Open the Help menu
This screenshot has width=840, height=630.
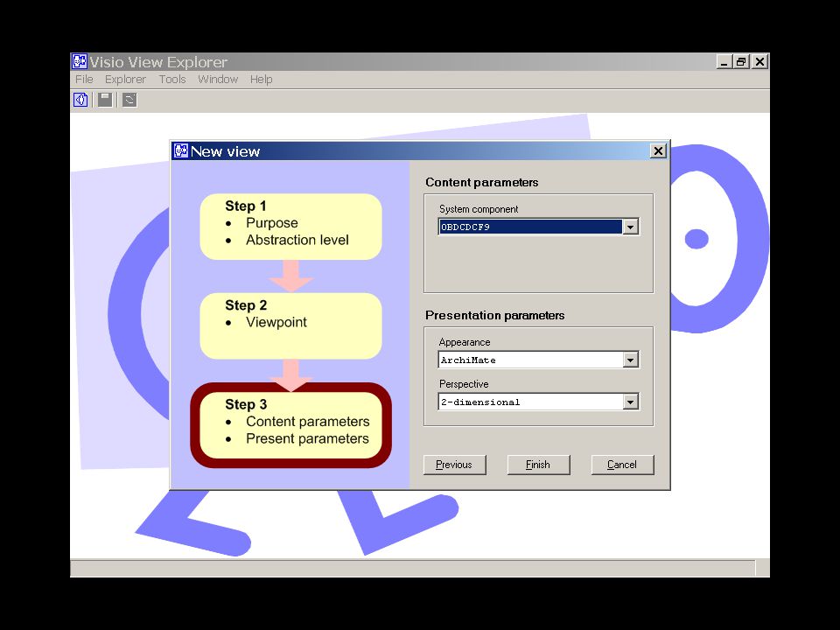point(261,80)
